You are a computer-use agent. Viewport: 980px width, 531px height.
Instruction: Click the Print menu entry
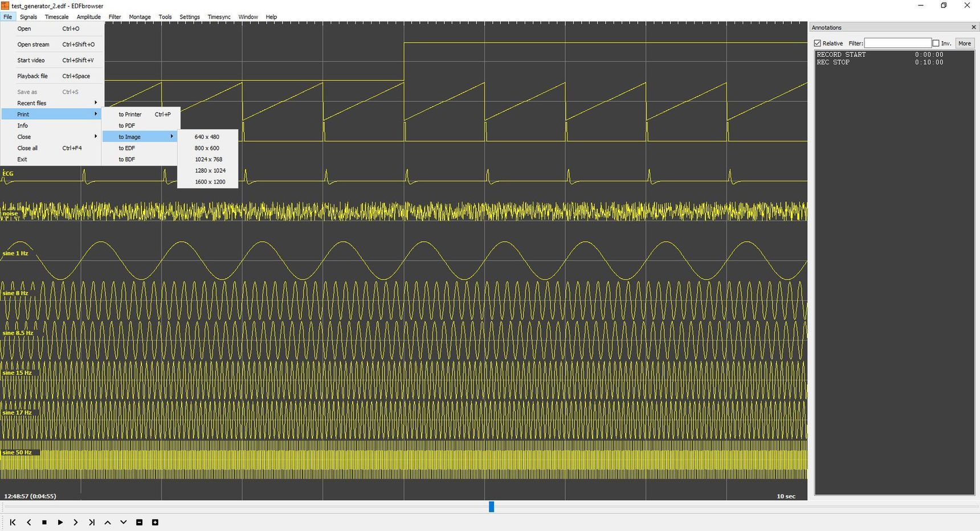pyautogui.click(x=52, y=115)
